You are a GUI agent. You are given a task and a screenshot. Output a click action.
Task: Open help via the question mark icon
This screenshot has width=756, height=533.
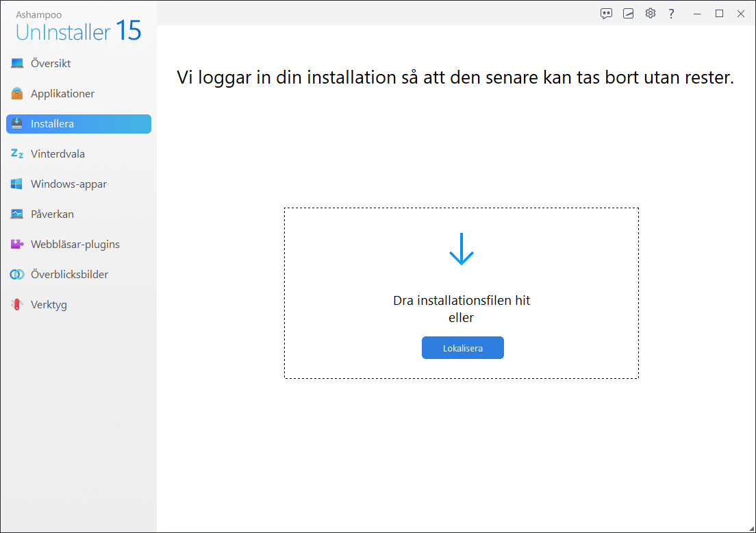click(671, 14)
